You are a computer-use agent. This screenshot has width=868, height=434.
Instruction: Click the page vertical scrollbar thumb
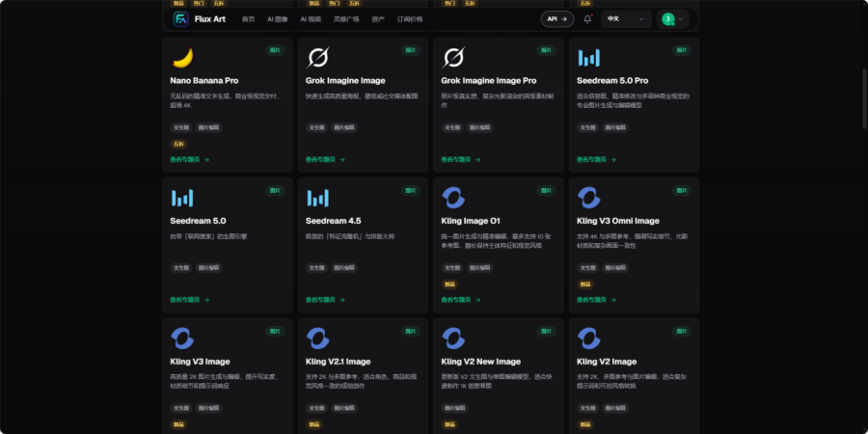pos(863,99)
